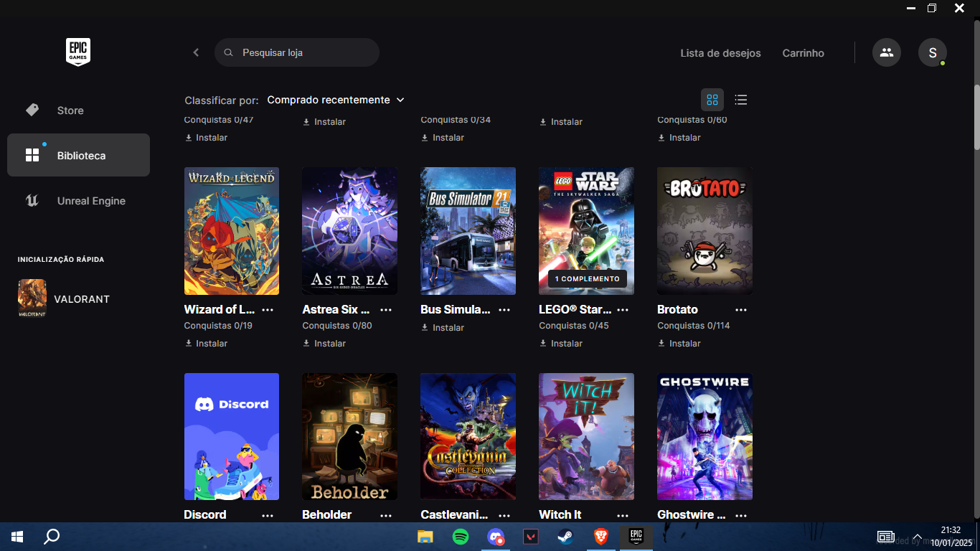
Task: Launch Spotify from the taskbar
Action: [461, 537]
